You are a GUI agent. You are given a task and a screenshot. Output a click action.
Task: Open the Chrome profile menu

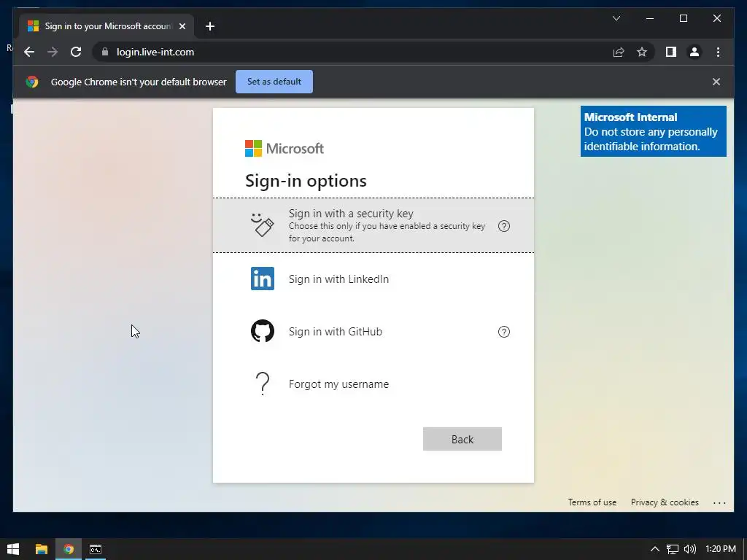tap(694, 52)
